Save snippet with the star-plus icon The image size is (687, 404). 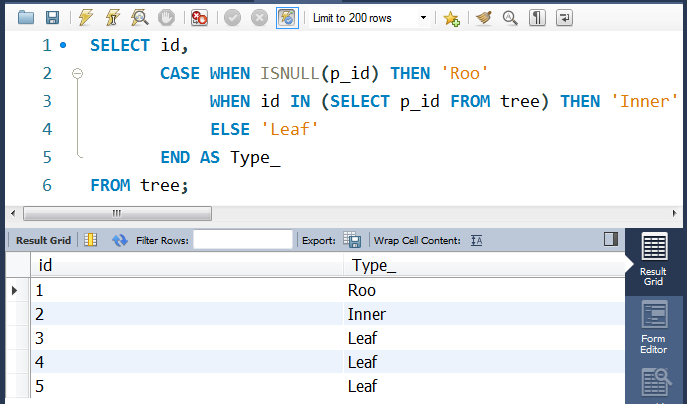pyautogui.click(x=451, y=18)
